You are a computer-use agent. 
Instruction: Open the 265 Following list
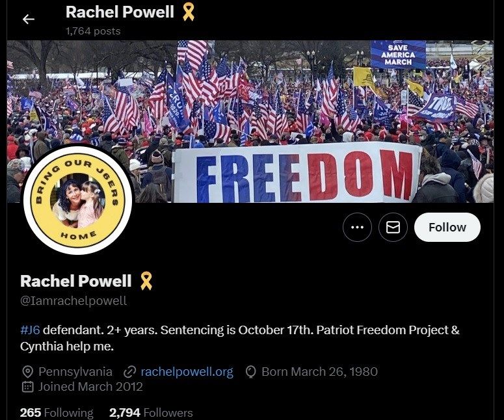pos(57,413)
